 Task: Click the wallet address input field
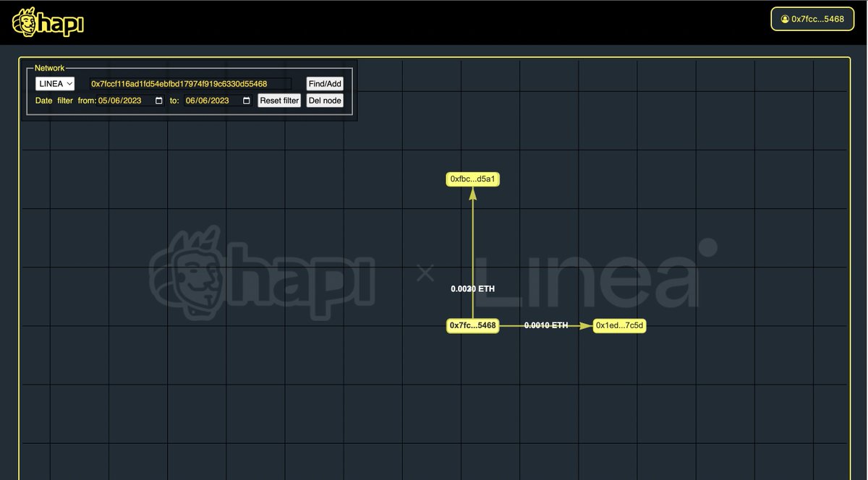(190, 84)
